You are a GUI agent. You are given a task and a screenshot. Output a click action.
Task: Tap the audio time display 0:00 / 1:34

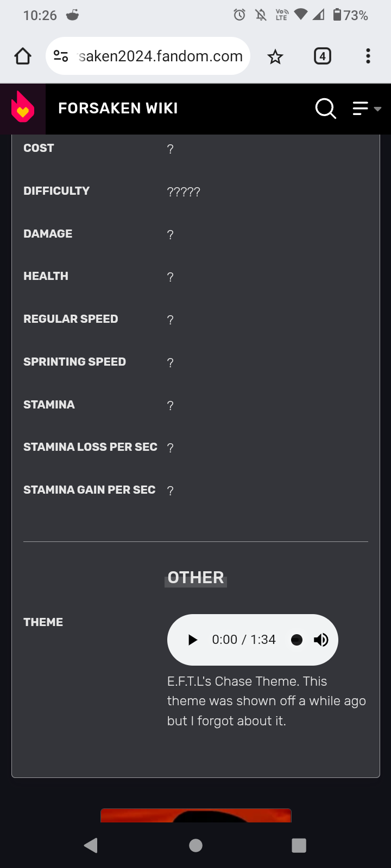(244, 640)
